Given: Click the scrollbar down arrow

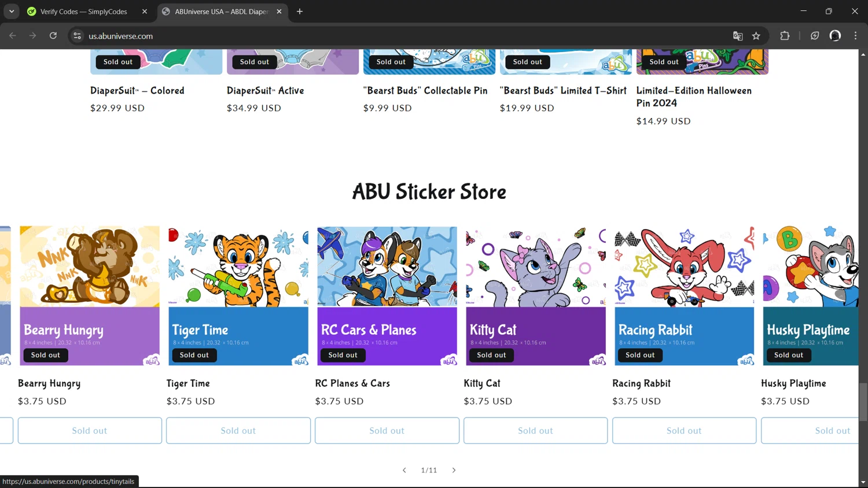Looking at the screenshot, I should click(x=863, y=482).
